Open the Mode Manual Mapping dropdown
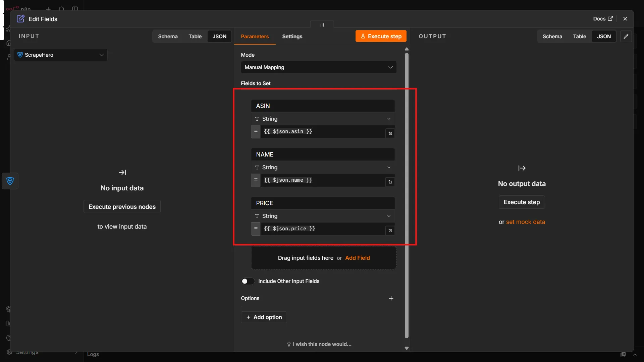644x362 pixels. [x=319, y=67]
